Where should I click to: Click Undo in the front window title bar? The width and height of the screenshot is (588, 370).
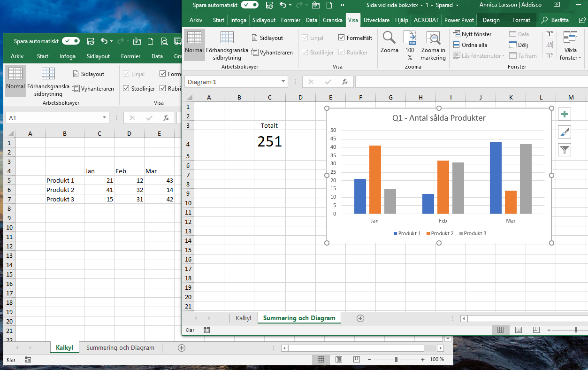(x=283, y=5)
